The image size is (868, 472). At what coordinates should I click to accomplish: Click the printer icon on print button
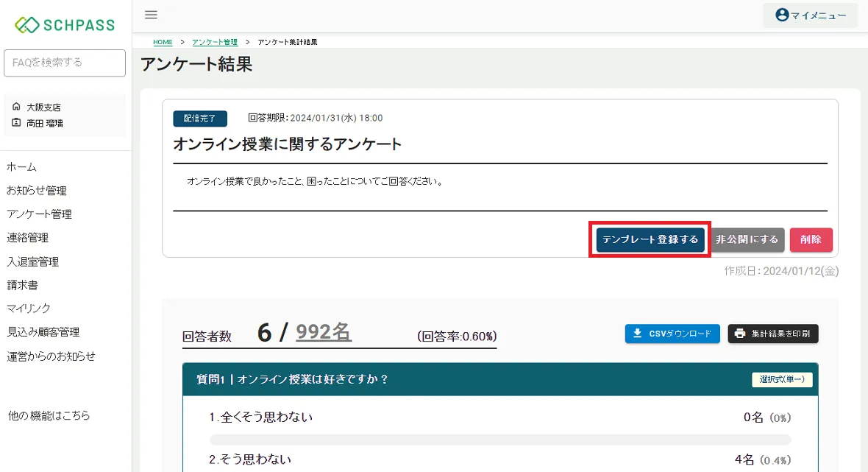739,334
